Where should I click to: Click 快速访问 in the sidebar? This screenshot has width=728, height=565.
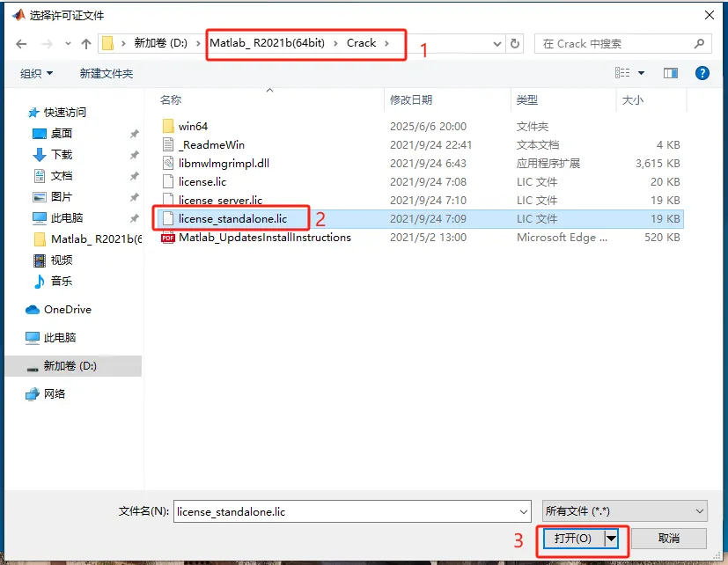[64, 113]
